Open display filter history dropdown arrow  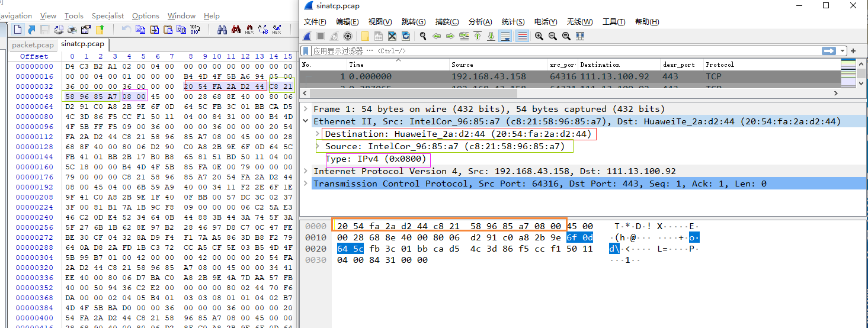(x=843, y=51)
